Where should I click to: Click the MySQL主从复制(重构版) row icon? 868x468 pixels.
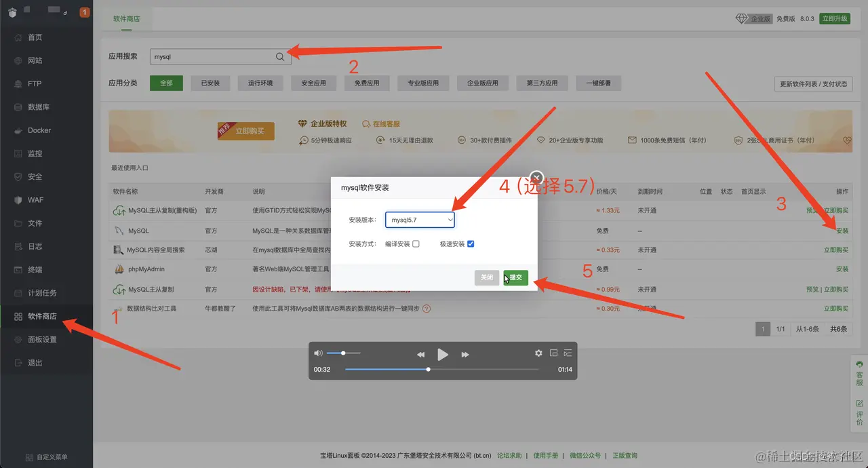pyautogui.click(x=119, y=211)
